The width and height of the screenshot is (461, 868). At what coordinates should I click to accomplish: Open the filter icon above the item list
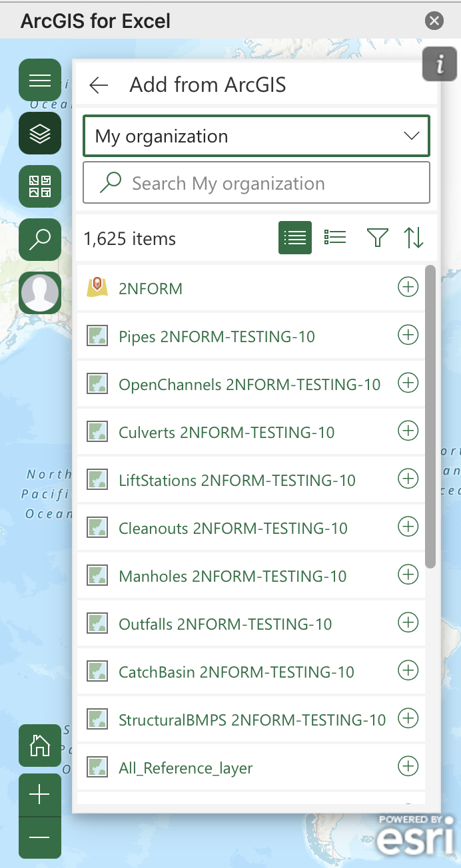pyautogui.click(x=377, y=237)
